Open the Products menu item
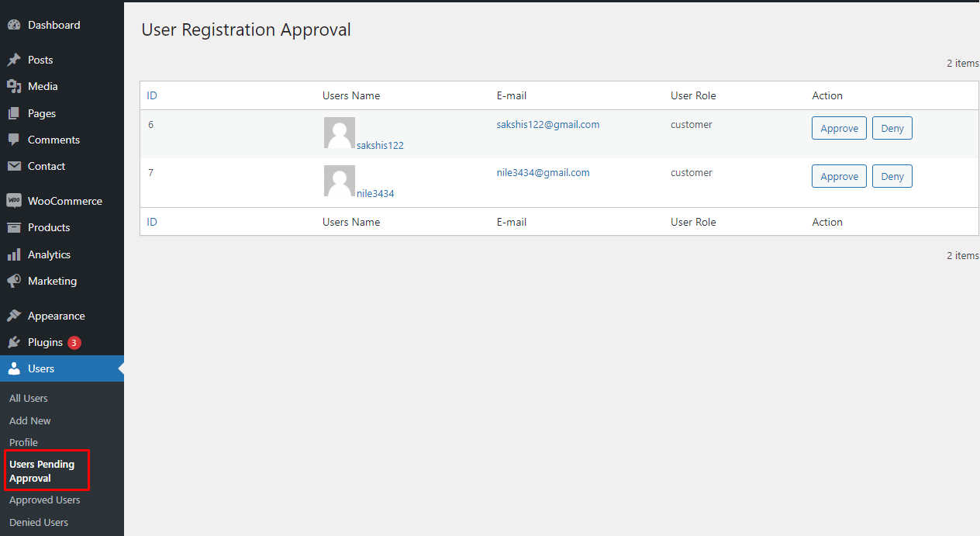The width and height of the screenshot is (980, 536). (x=49, y=227)
